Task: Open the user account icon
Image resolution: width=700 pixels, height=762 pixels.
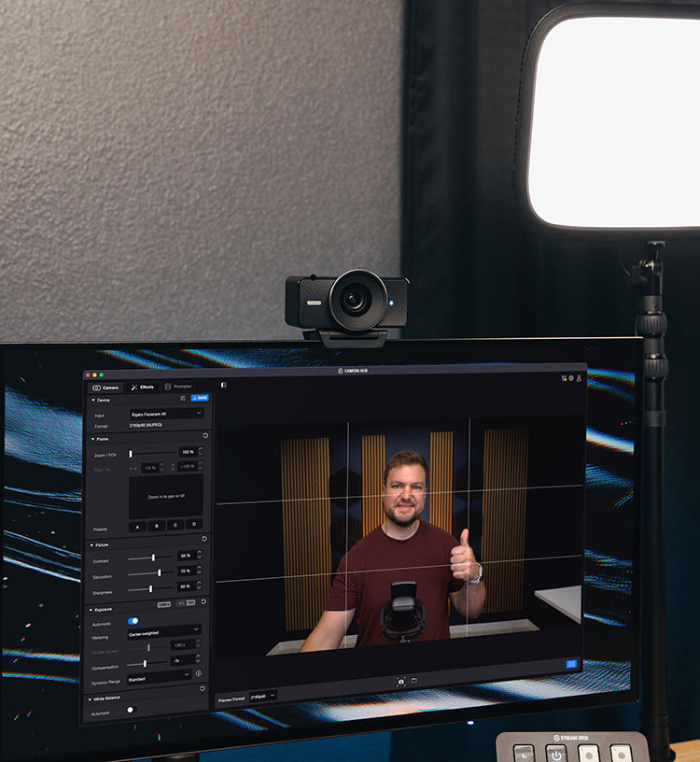Action: point(579,378)
